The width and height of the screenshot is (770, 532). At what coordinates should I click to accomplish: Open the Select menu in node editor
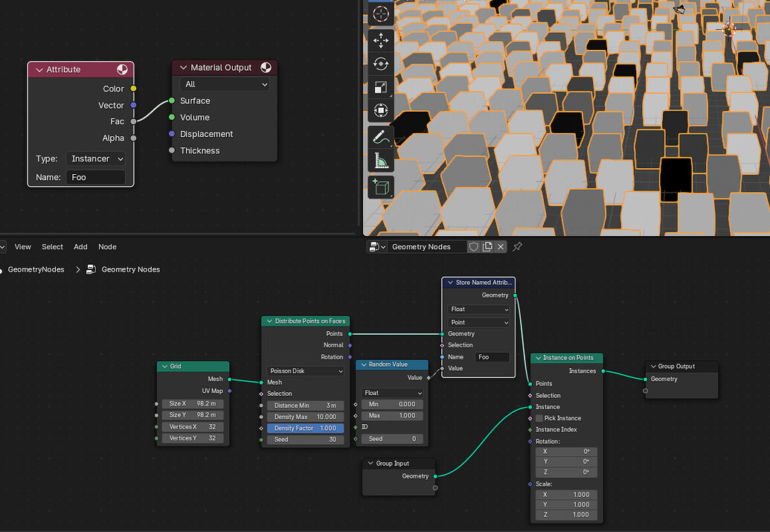coord(52,246)
